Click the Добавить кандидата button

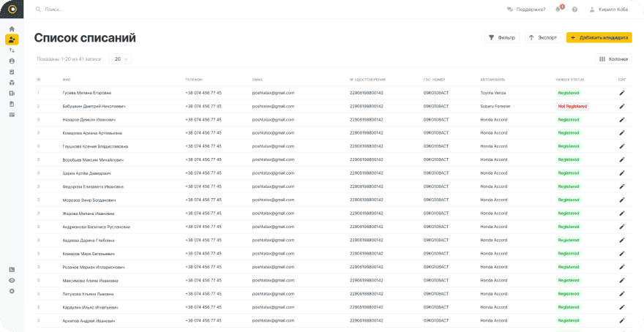point(599,37)
